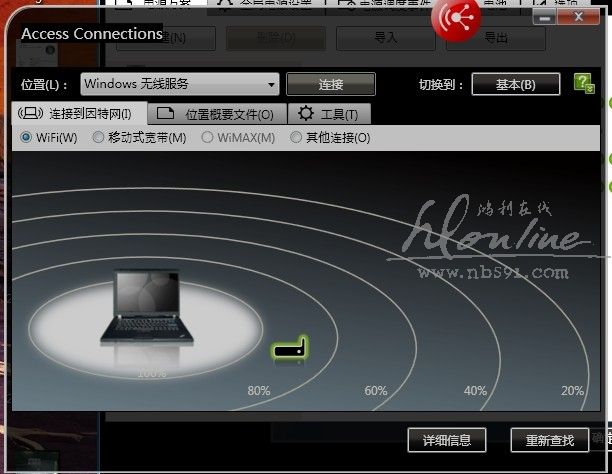This screenshot has height=474, width=612.
Task: Select the WiFi(W) radio button
Action: 26,137
